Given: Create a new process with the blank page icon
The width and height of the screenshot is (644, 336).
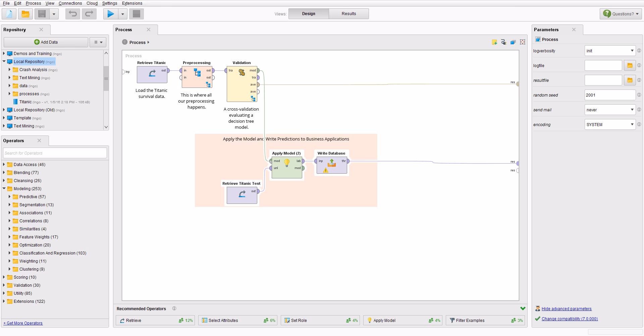Looking at the screenshot, I should [x=9, y=14].
